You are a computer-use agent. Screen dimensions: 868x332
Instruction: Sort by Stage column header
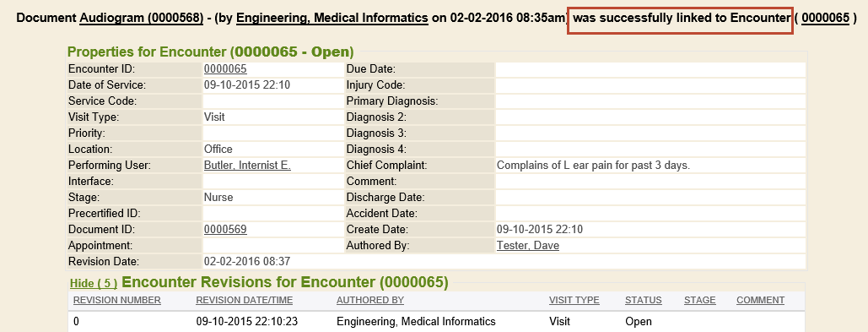700,301
